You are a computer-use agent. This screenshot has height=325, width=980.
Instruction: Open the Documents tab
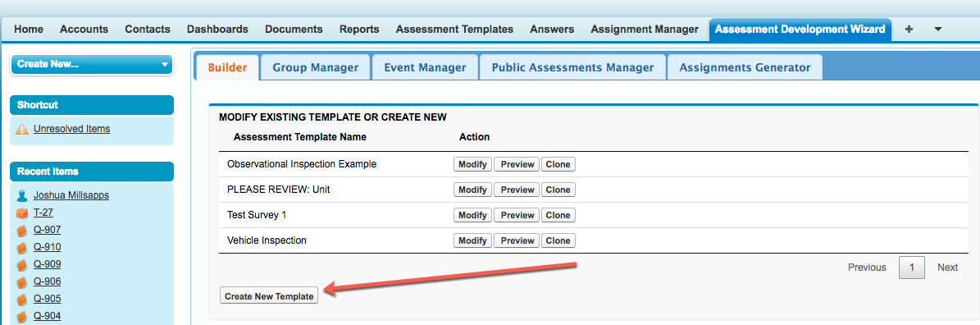click(294, 30)
